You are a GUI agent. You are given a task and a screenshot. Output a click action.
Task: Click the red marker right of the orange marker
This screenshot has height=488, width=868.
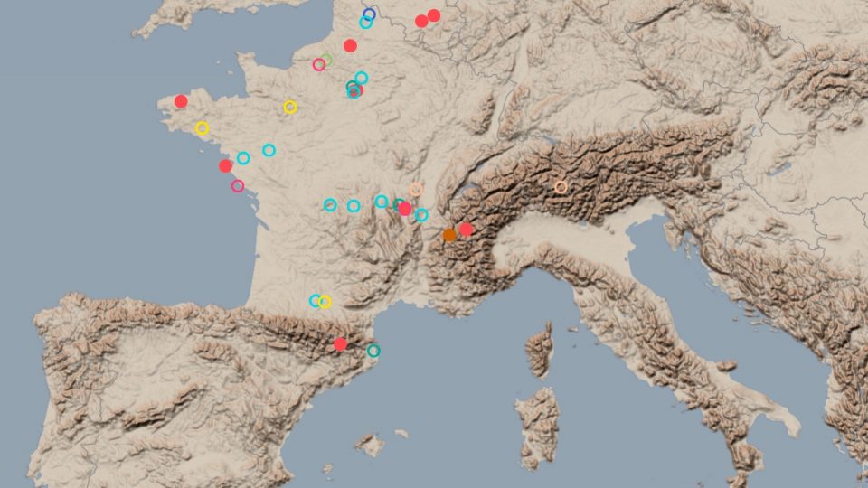tap(467, 230)
